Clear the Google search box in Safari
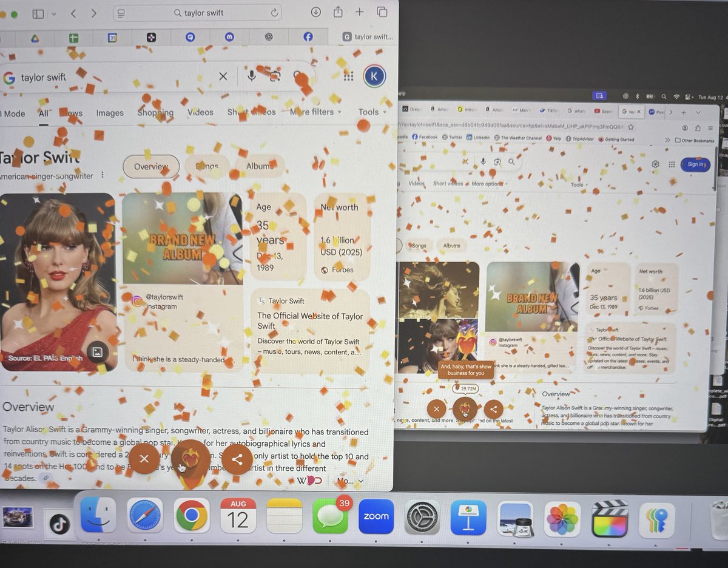The image size is (728, 568). pyautogui.click(x=223, y=76)
